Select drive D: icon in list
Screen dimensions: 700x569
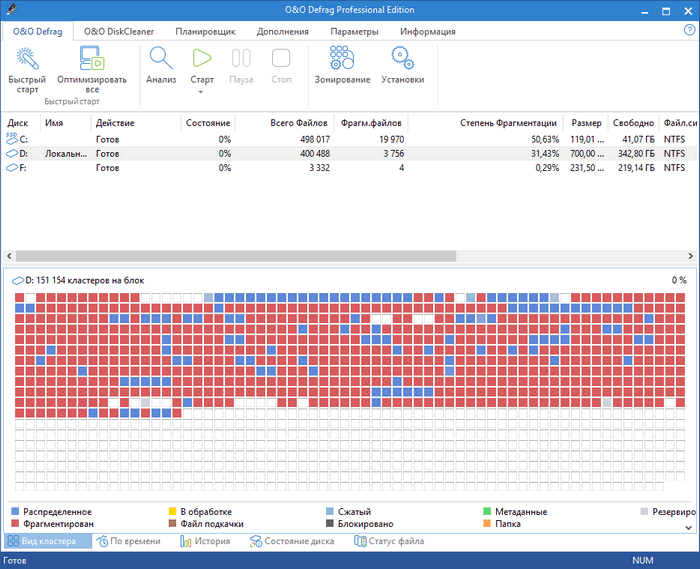click(12, 154)
